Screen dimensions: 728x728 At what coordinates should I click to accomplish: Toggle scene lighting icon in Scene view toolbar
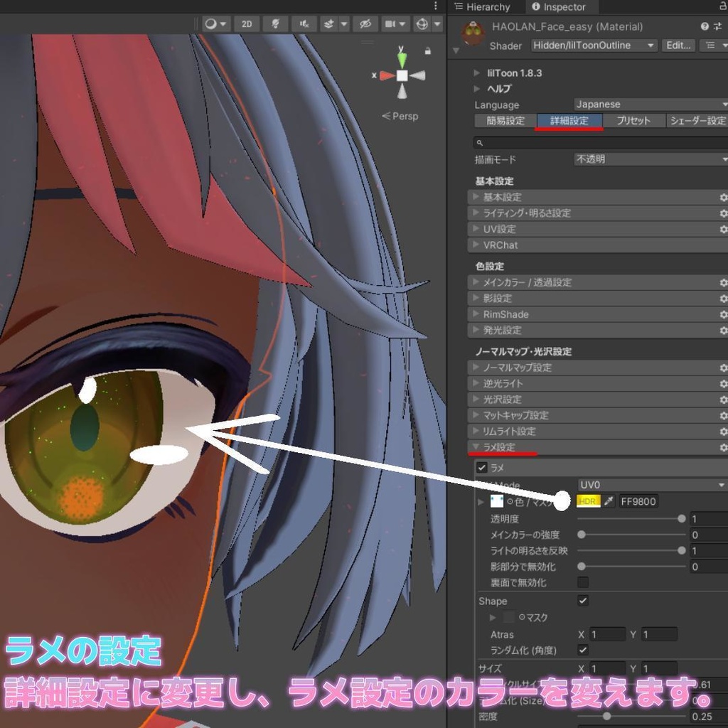click(274, 23)
